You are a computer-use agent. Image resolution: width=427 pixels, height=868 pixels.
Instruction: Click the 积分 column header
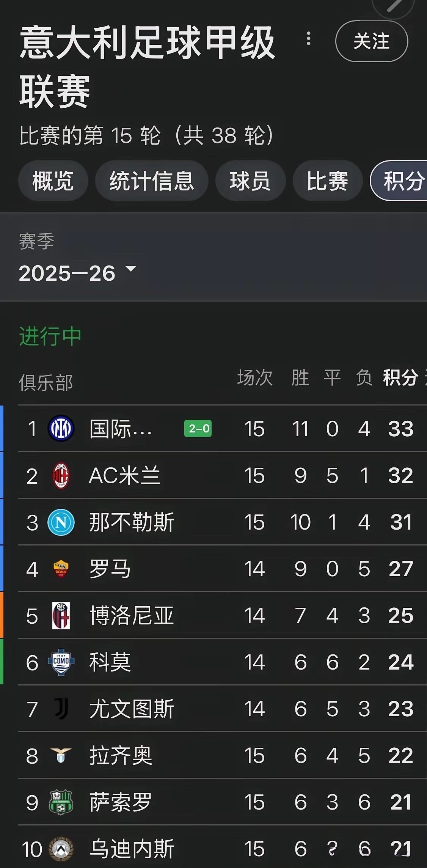click(400, 378)
